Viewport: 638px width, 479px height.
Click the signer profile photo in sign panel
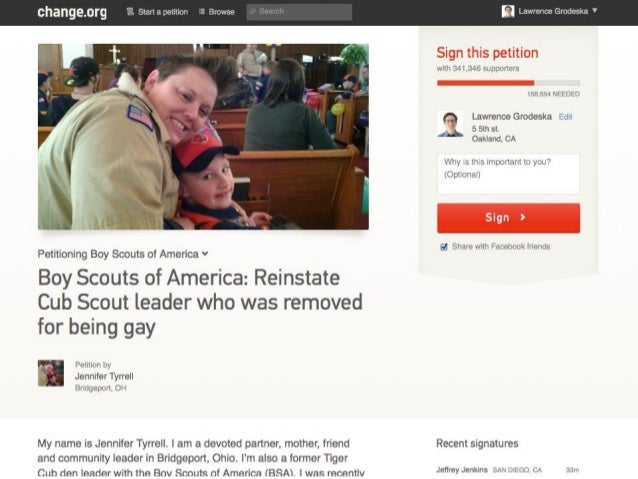(450, 124)
